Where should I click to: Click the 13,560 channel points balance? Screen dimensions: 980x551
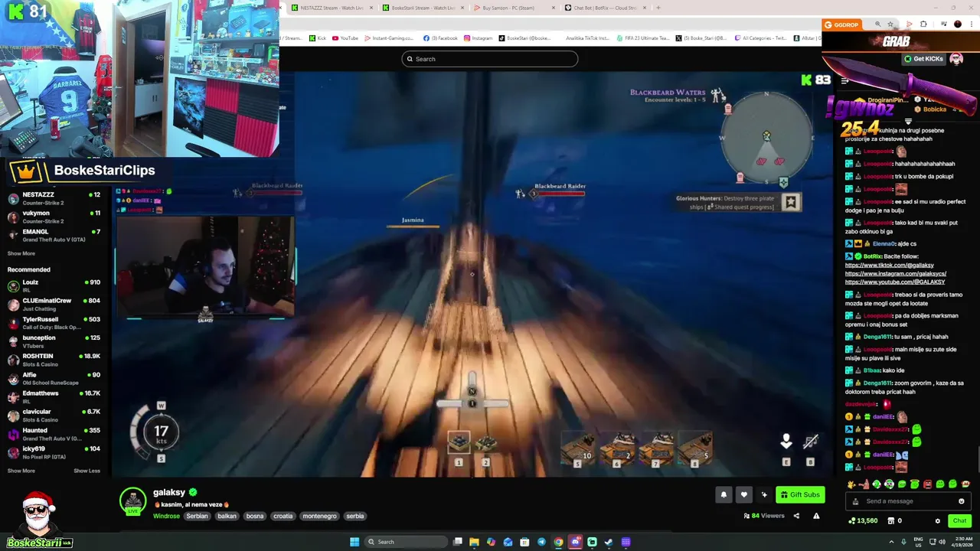tap(863, 521)
